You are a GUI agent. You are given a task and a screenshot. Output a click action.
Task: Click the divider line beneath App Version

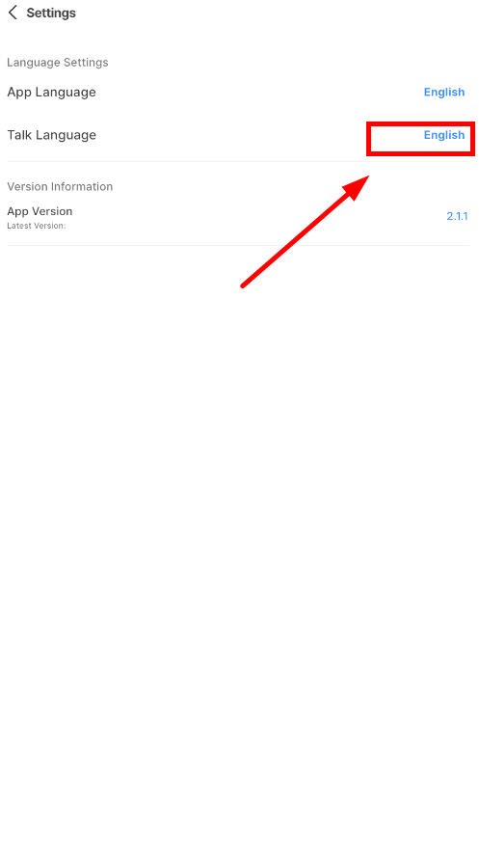[x=239, y=245]
